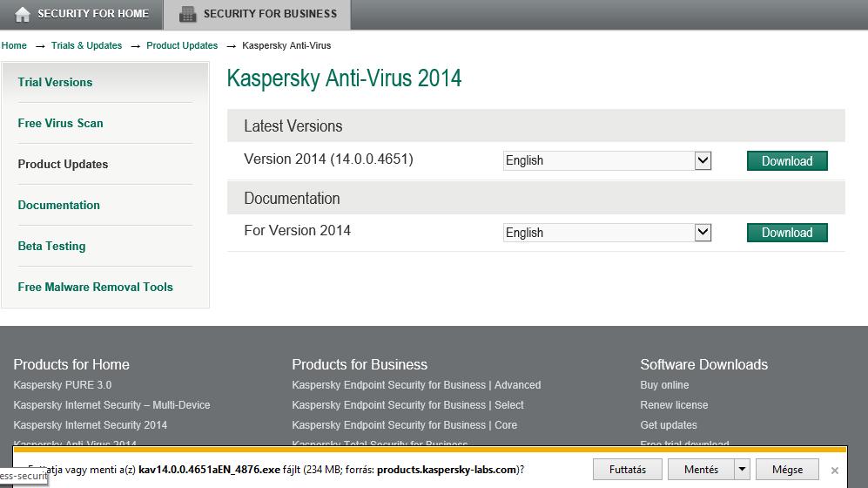Open the Security for Home tab
Screen dimensions: 868x488
point(81,15)
